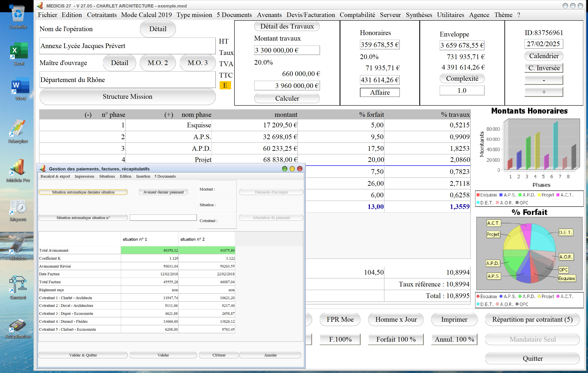Click the Nom de l'opération text field
Screen dimensions: 588x373
point(127,46)
